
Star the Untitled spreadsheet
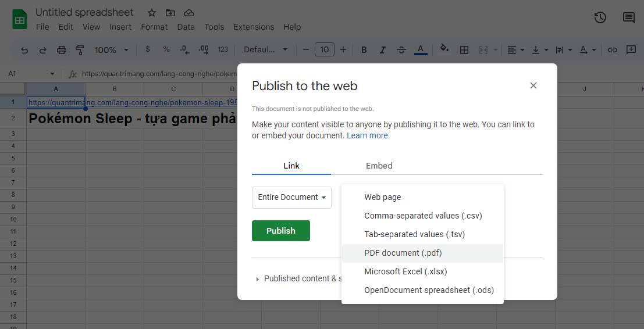point(152,13)
